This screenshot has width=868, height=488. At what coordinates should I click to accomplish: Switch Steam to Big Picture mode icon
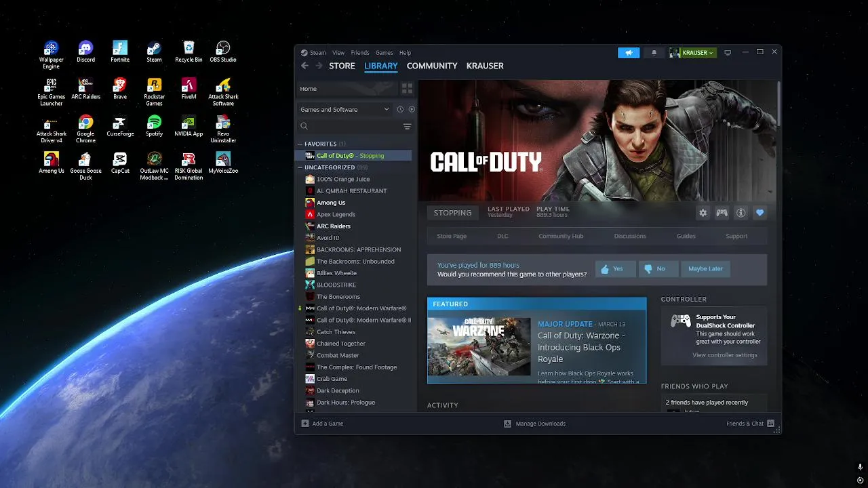(x=728, y=52)
